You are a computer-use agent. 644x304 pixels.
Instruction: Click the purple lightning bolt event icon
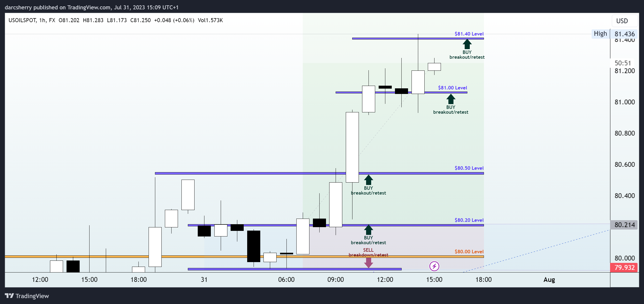[x=434, y=266]
